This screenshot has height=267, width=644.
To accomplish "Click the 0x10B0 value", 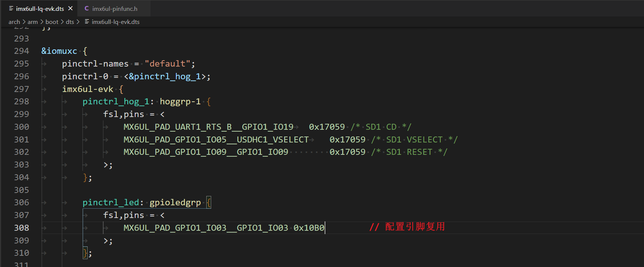I will 309,228.
